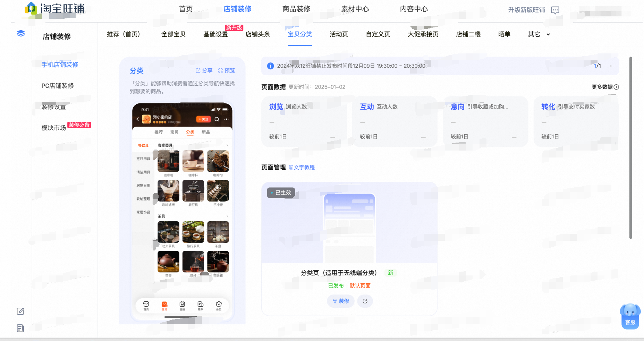Tap 会员 icon in phone bottom bar
Image resolution: width=644 pixels, height=341 pixels.
coord(219,306)
